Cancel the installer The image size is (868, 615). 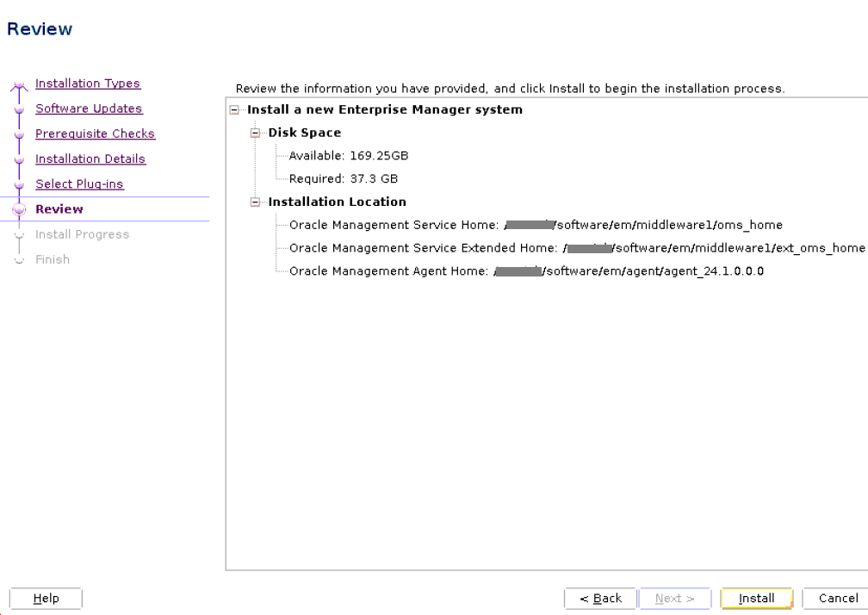[x=836, y=599]
